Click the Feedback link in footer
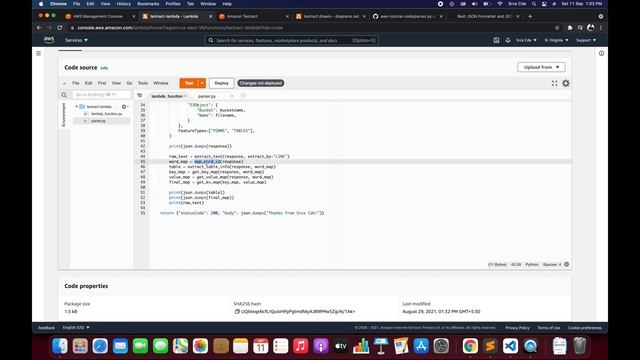 coord(47,328)
